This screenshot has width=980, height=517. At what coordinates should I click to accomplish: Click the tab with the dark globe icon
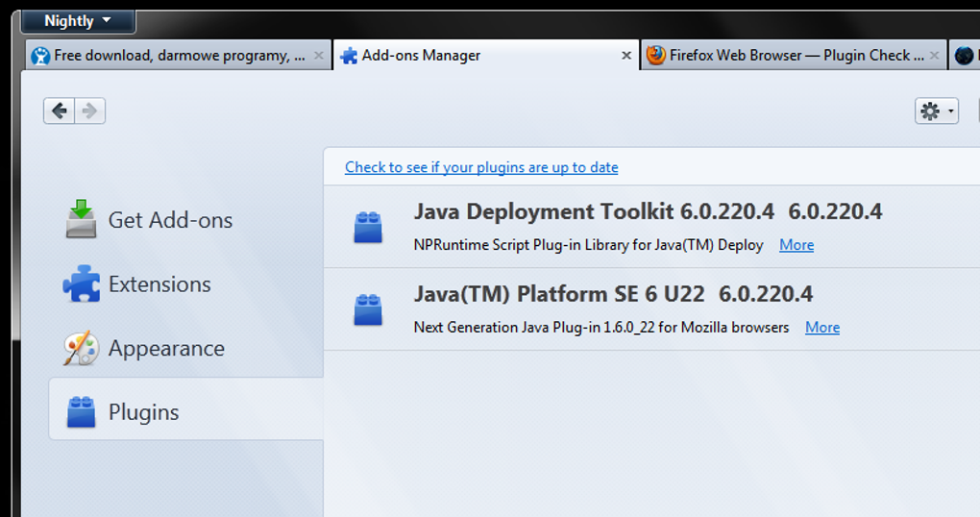965,56
